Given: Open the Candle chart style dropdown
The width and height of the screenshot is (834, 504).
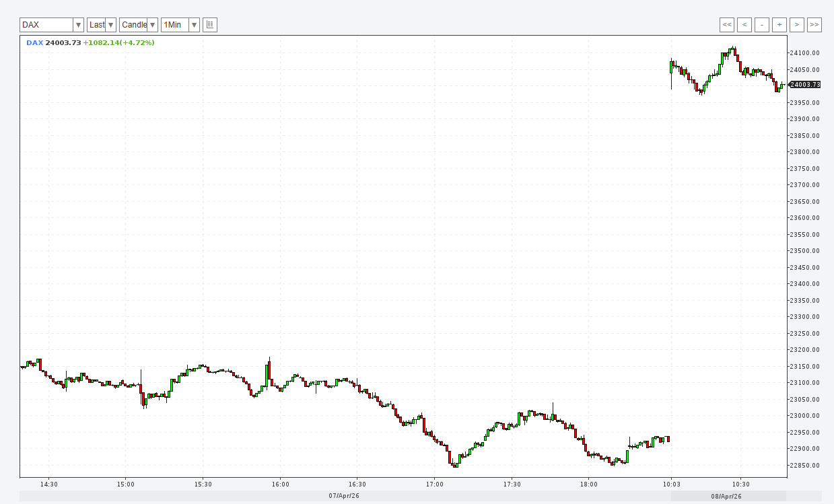Looking at the screenshot, I should click(x=139, y=25).
